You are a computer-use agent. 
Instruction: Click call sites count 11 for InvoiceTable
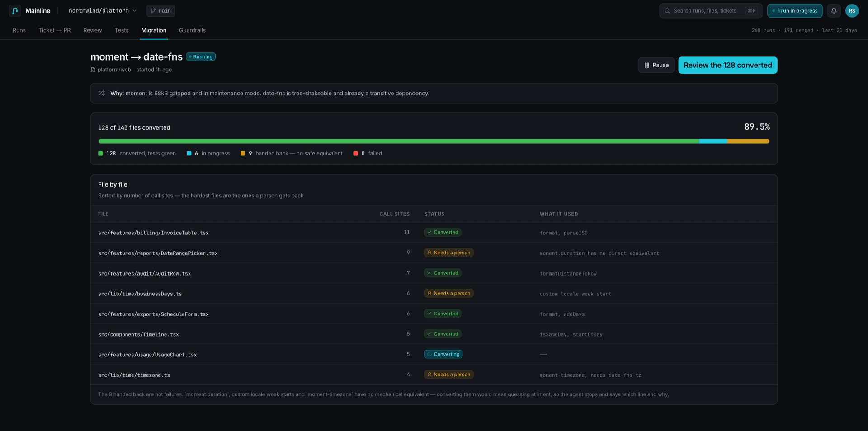tap(407, 232)
